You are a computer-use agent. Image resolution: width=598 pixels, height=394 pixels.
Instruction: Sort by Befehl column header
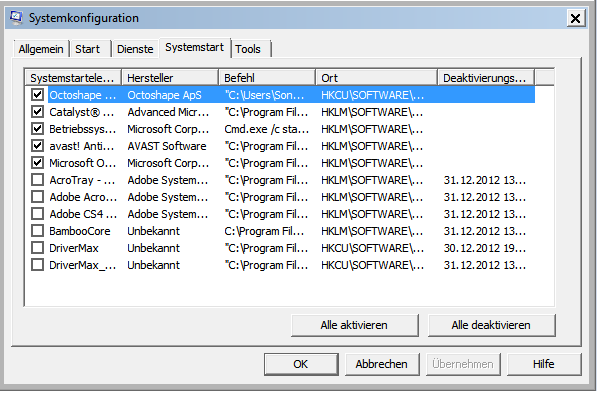(x=267, y=78)
